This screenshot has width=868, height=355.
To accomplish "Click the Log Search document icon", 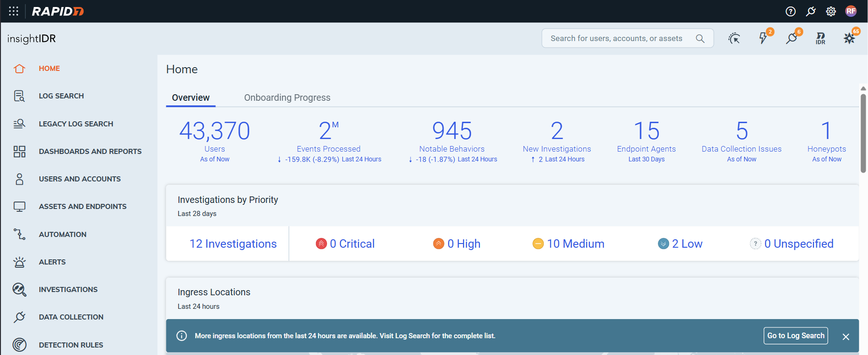I will (19, 96).
